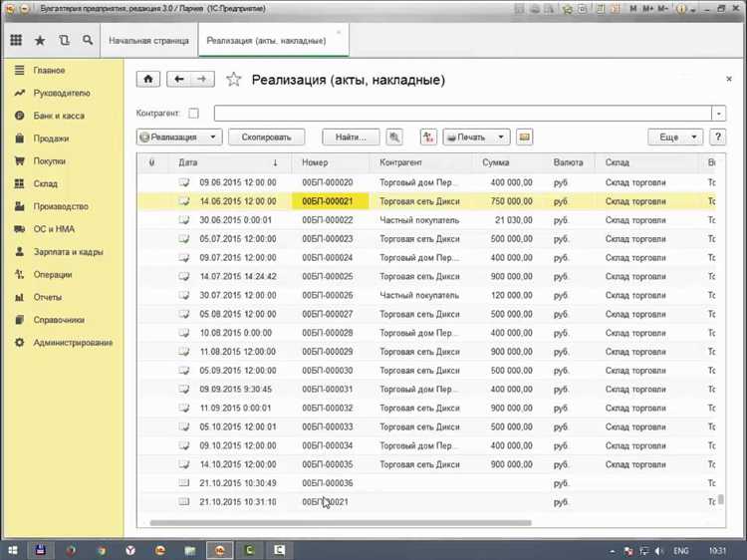The height and width of the screenshot is (560, 747).
Task: Click the search magnifier in top panel
Action: point(88,41)
